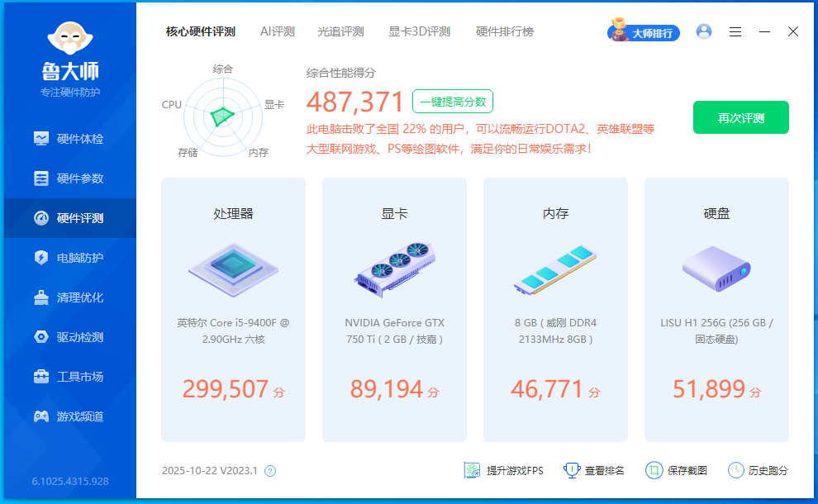Screen dimensions: 818x504
Task: Click the 提升游戏FPS icon
Action: click(472, 470)
